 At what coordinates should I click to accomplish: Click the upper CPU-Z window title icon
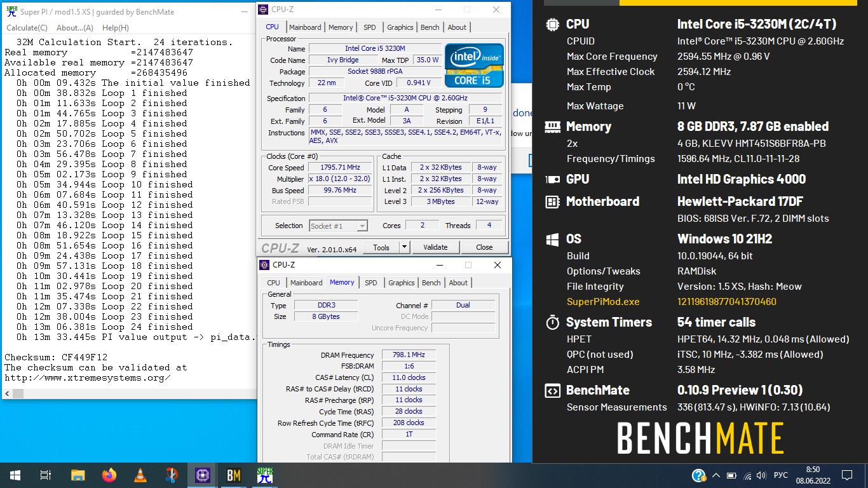coord(264,10)
